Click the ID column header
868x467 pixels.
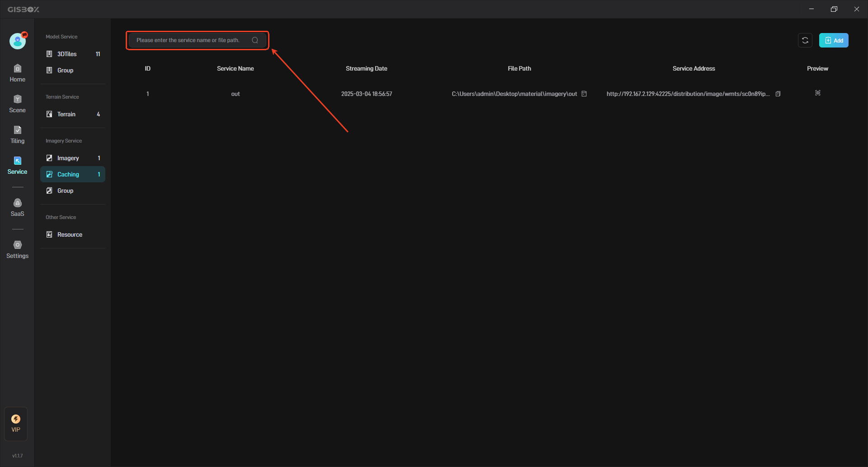pos(147,68)
